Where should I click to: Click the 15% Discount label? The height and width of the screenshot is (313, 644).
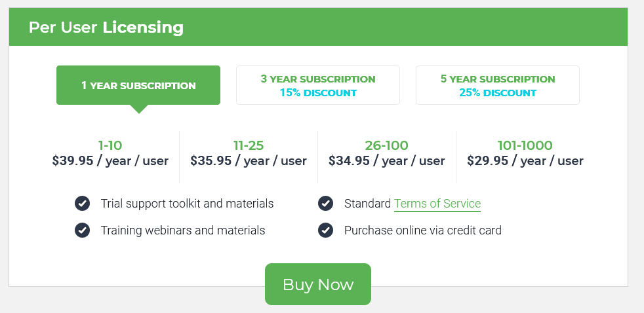[318, 93]
